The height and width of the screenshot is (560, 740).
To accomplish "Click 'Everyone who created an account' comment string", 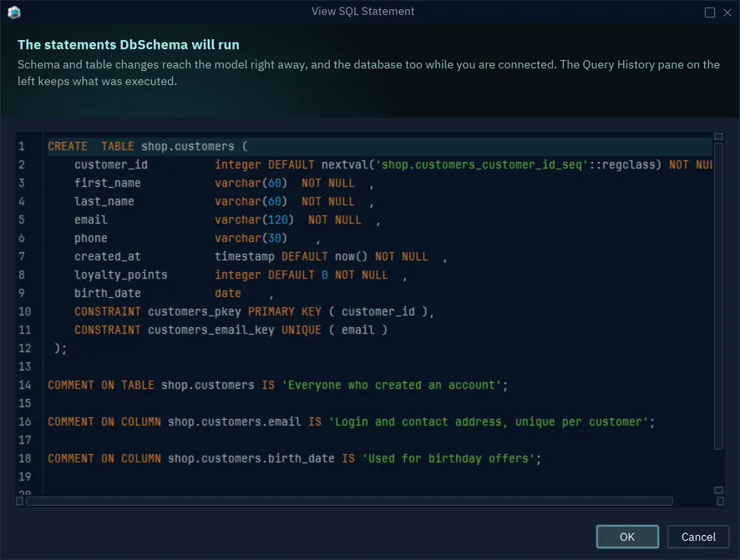I will (x=391, y=385).
